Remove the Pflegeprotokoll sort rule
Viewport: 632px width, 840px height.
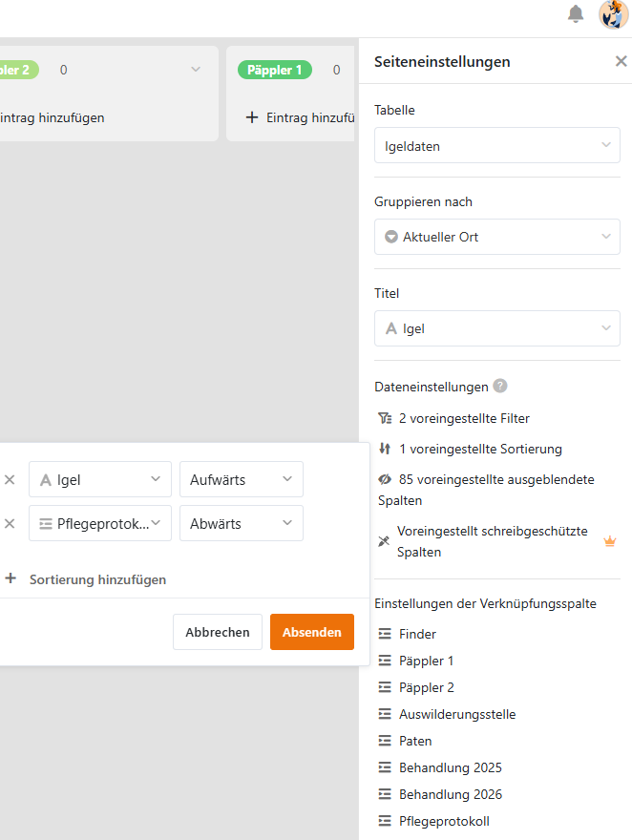coord(10,523)
